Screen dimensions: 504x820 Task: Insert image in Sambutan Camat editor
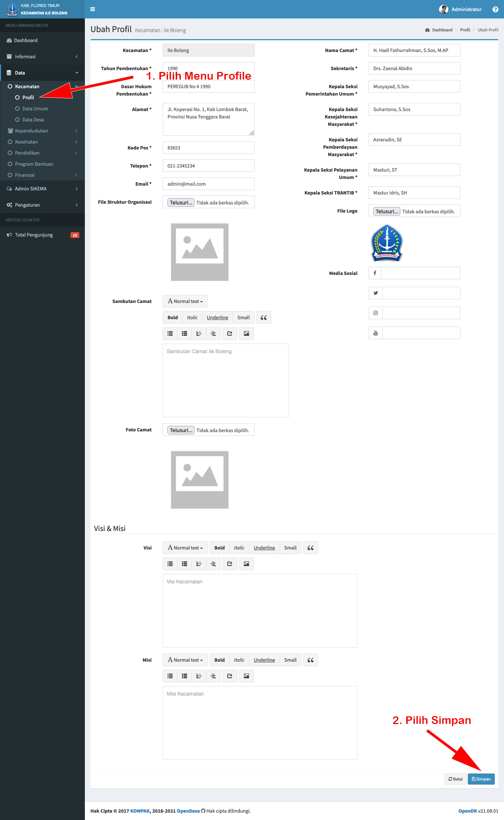(x=246, y=334)
